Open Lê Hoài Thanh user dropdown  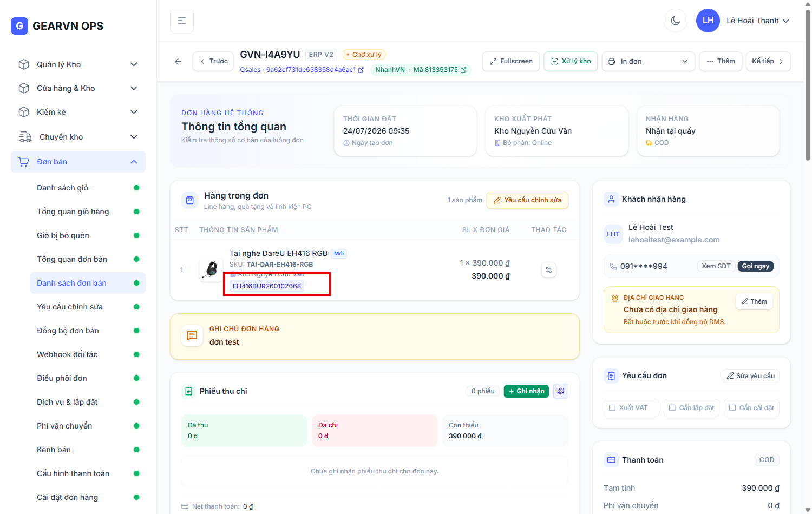[758, 21]
